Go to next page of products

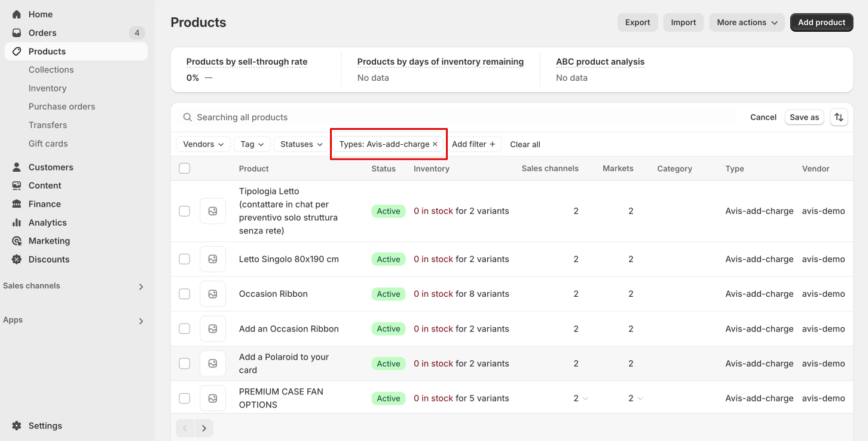click(204, 428)
